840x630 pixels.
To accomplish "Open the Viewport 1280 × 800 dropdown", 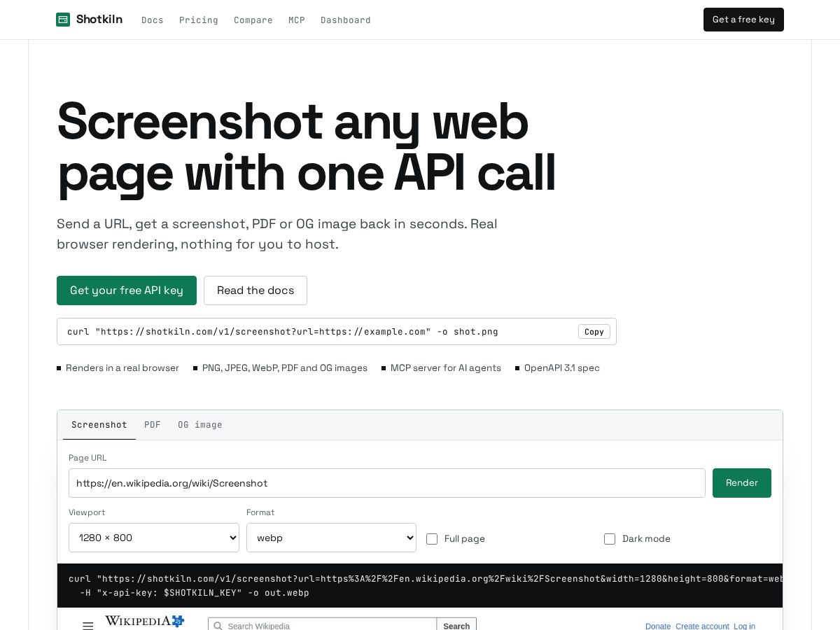I will click(x=154, y=538).
